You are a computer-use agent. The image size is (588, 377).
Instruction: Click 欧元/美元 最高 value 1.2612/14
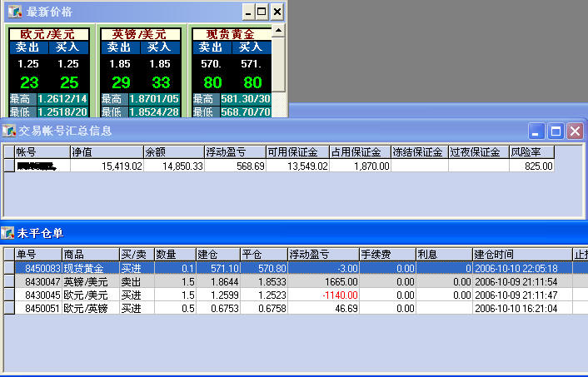coord(62,99)
